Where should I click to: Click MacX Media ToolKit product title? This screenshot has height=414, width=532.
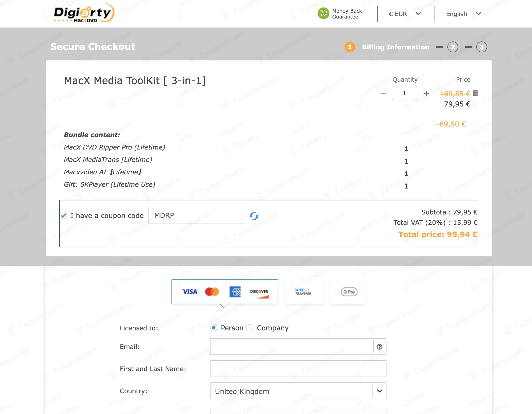click(x=135, y=80)
